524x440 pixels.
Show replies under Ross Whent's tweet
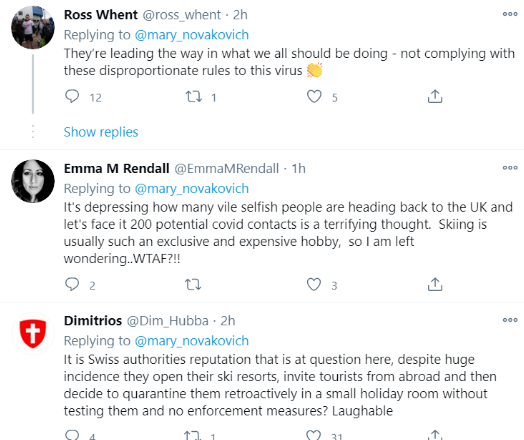(x=101, y=132)
